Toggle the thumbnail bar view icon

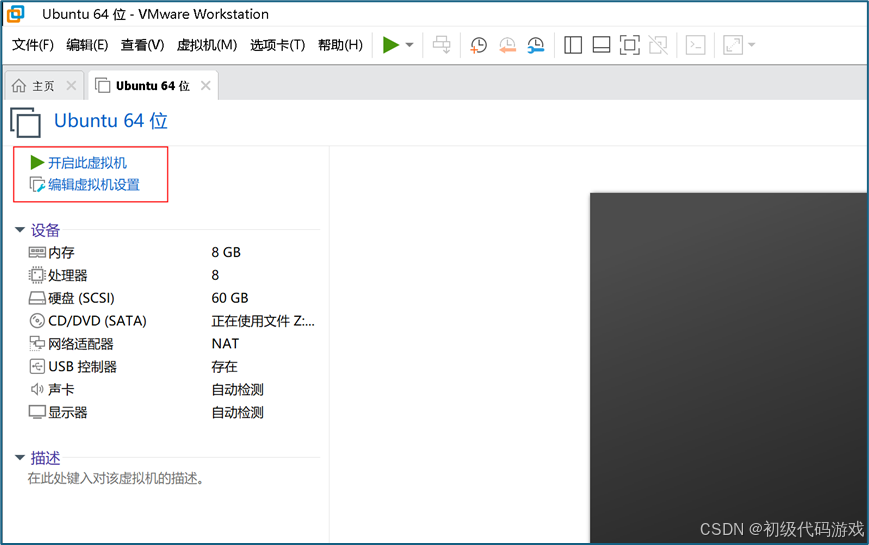[x=601, y=45]
